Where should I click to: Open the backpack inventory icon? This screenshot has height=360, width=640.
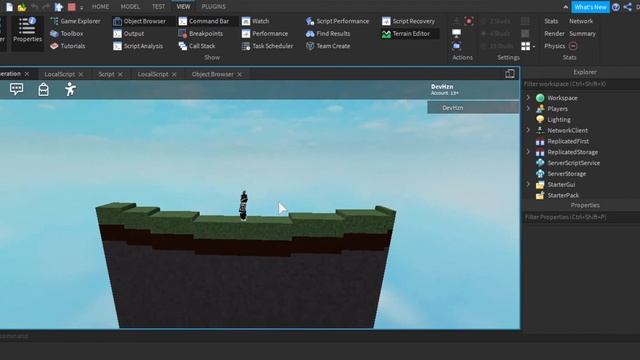[x=43, y=89]
